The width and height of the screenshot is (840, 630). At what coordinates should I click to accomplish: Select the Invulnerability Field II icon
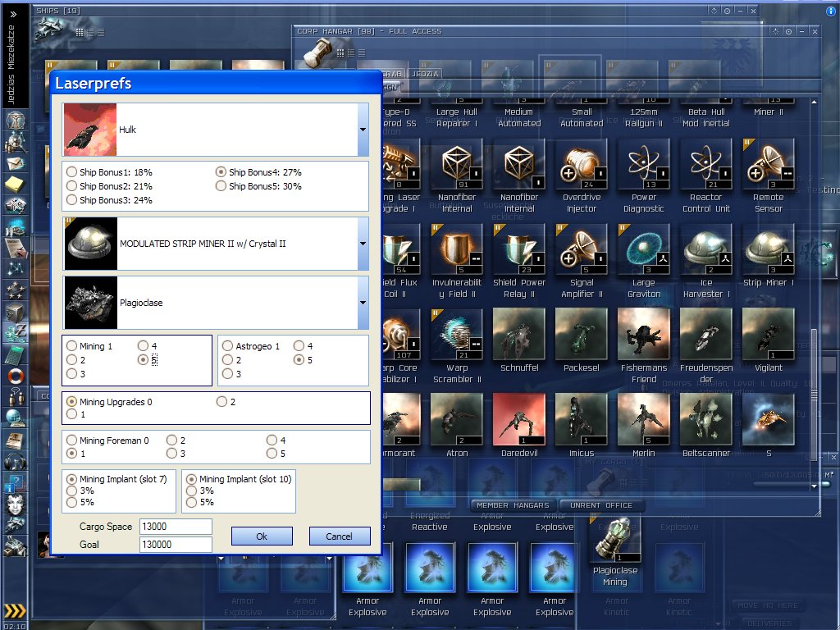pyautogui.click(x=456, y=249)
